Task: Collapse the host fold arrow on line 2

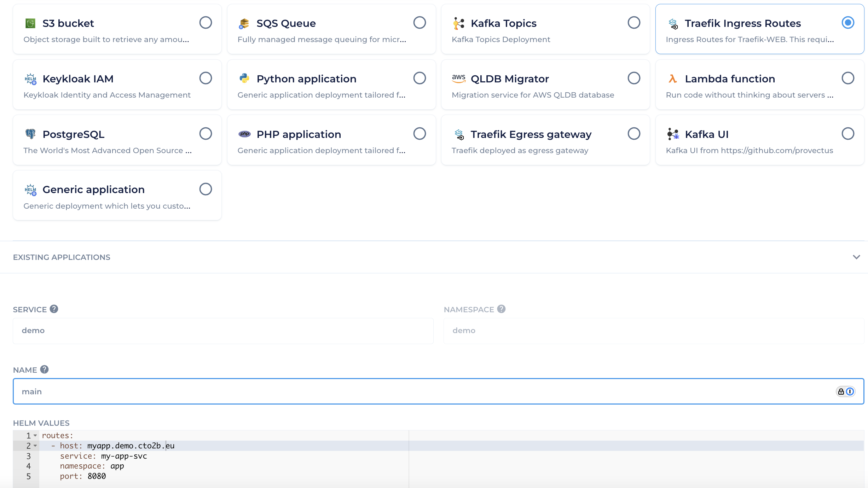Action: [35, 446]
